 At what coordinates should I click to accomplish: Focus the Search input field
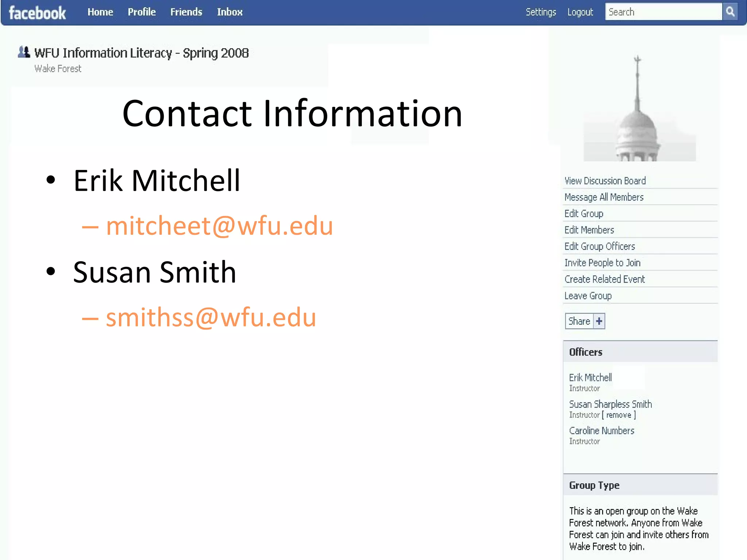coord(663,12)
